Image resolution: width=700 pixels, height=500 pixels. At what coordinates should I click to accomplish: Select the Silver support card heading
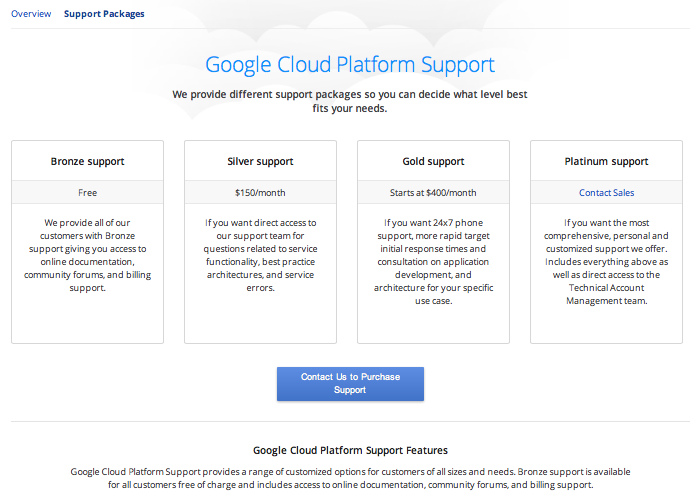(x=260, y=161)
